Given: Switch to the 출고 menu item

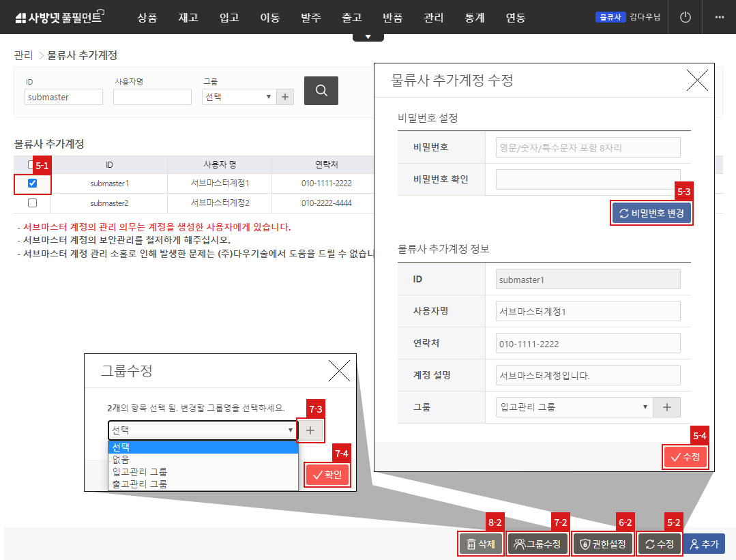Looking at the screenshot, I should (351, 18).
